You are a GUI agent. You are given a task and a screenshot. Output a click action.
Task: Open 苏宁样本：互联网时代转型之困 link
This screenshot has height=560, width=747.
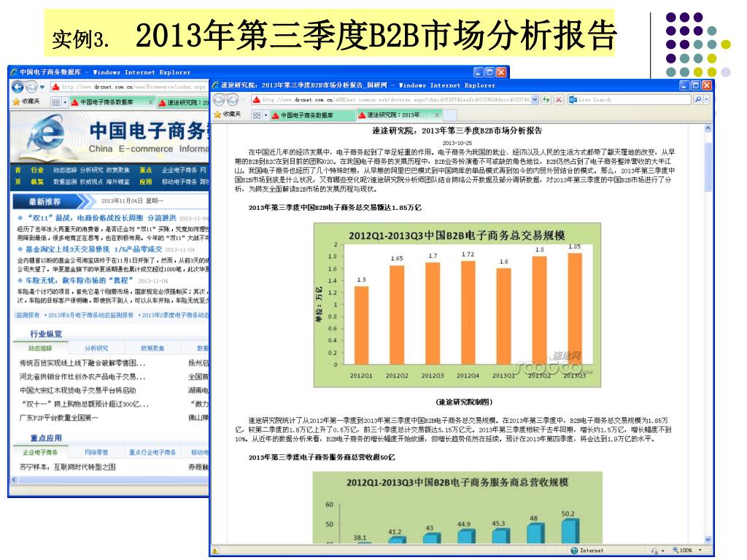pyautogui.click(x=67, y=467)
